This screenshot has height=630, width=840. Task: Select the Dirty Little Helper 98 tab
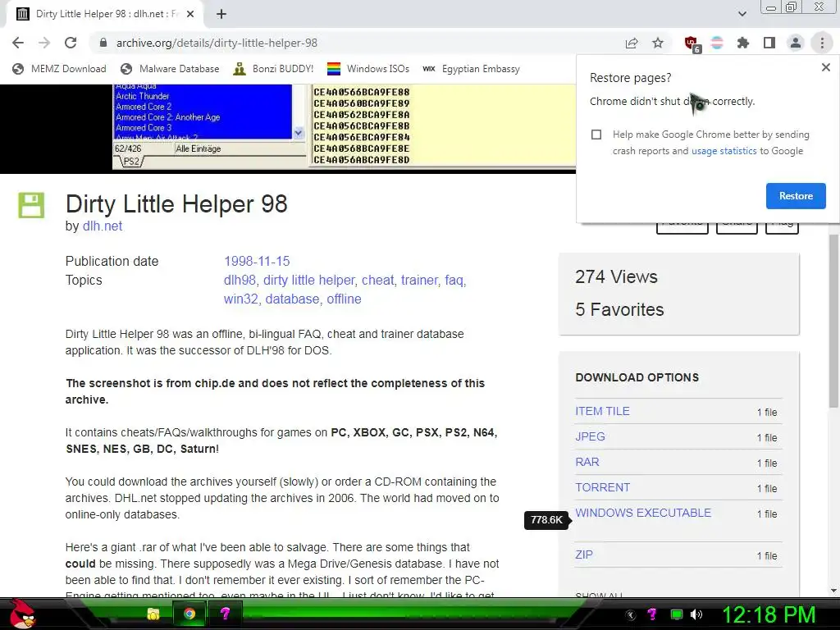pos(104,14)
